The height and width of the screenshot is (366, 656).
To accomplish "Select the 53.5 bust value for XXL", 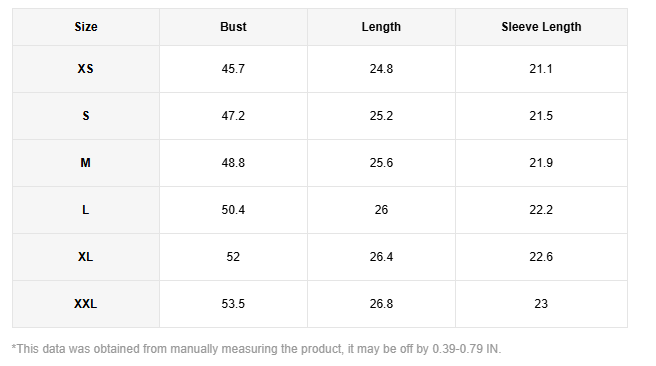I will 233,304.
